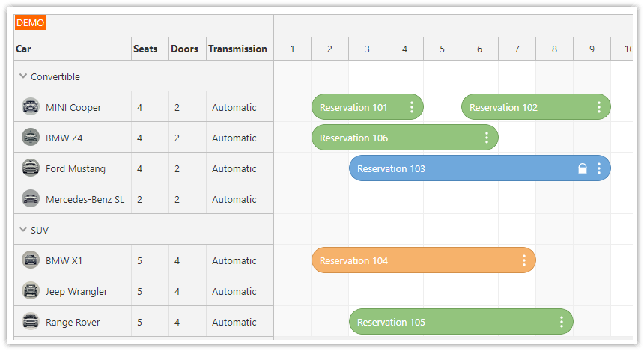Viewport: 644px width, 351px height.
Task: Click the Doors column header
Action: point(184,49)
